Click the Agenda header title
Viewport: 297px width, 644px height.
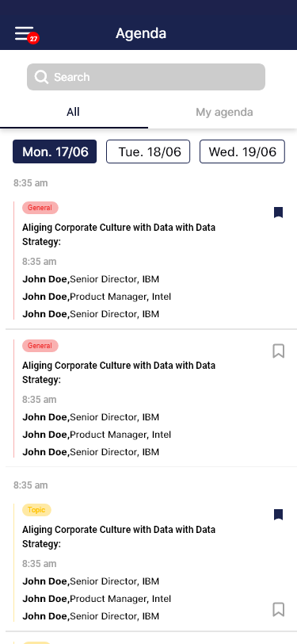tap(141, 33)
